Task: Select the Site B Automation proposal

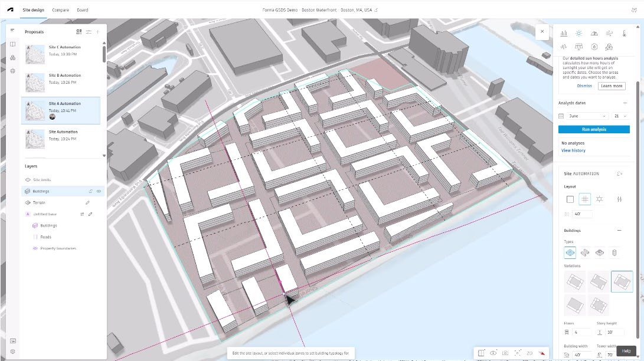Action: click(61, 82)
